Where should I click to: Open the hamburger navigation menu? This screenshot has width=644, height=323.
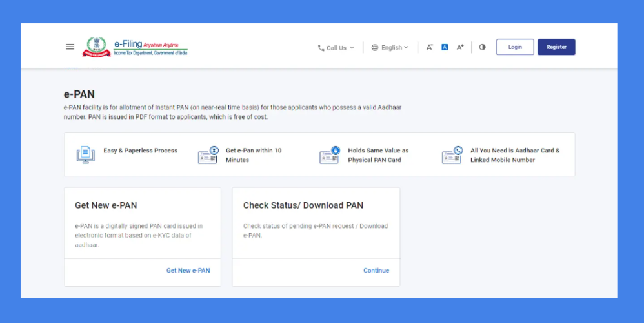(x=70, y=47)
